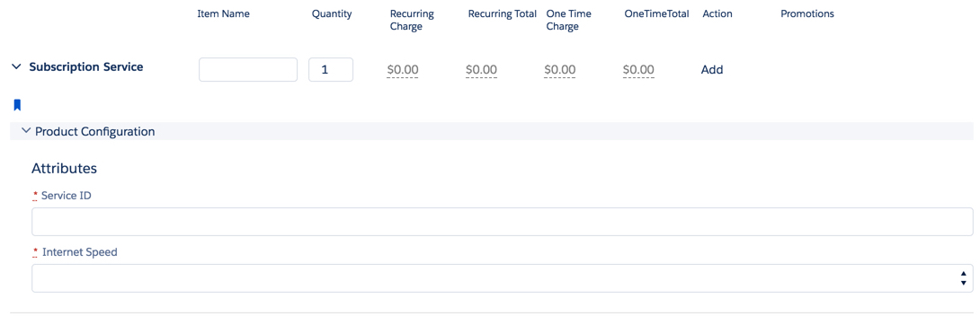Click the OneTimeTotal $0.00 value
This screenshot has height=325, width=980.
click(638, 70)
